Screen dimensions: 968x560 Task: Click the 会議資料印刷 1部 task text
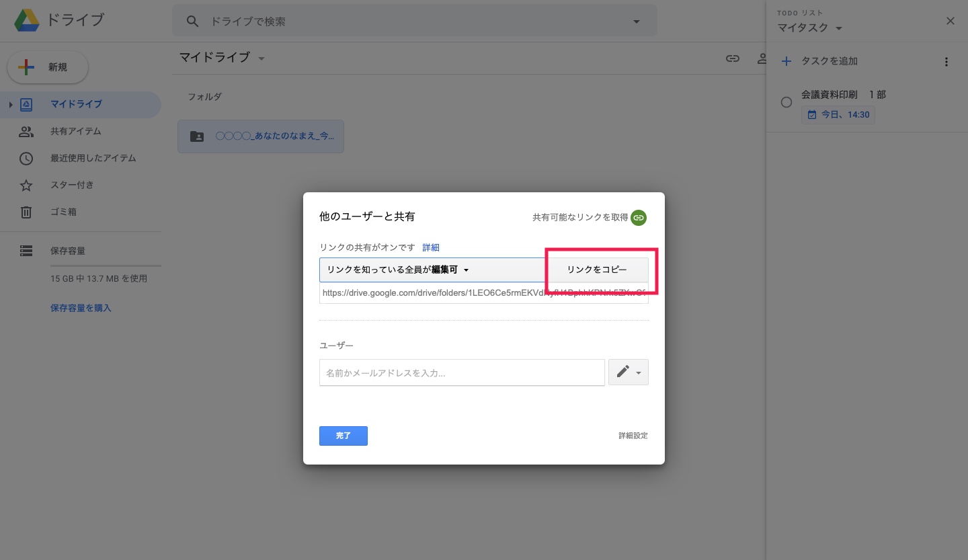(x=844, y=95)
